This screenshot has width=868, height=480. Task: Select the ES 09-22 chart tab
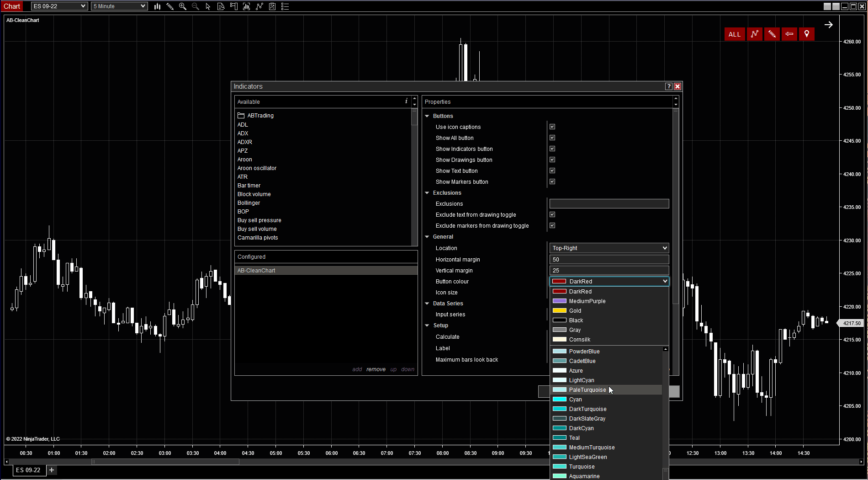[28, 470]
